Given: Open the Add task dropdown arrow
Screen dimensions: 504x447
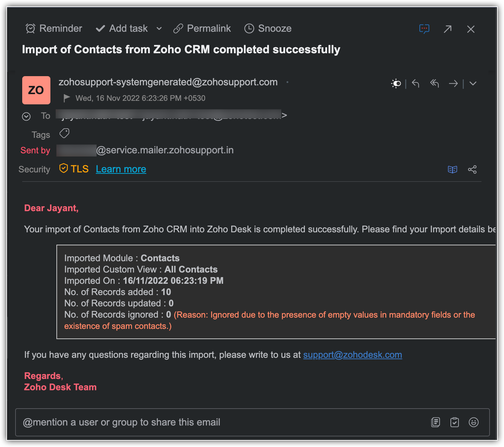Looking at the screenshot, I should click(x=159, y=29).
